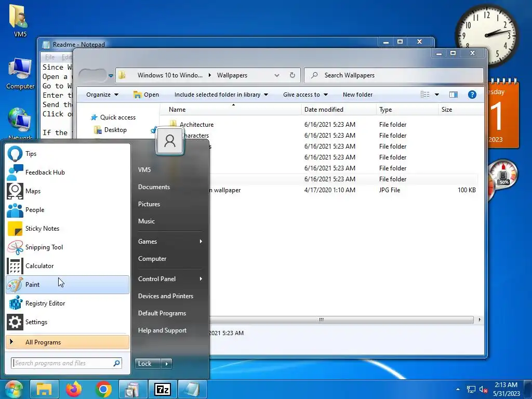Viewport: 532px width, 399px height.
Task: Select the Architecture folder
Action: point(196,125)
